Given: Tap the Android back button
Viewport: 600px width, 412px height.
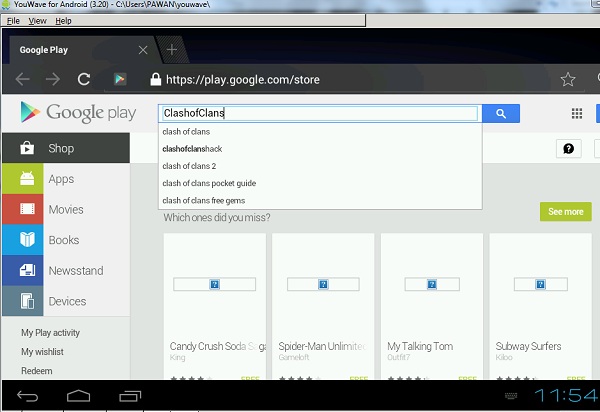Looking at the screenshot, I should point(28,396).
